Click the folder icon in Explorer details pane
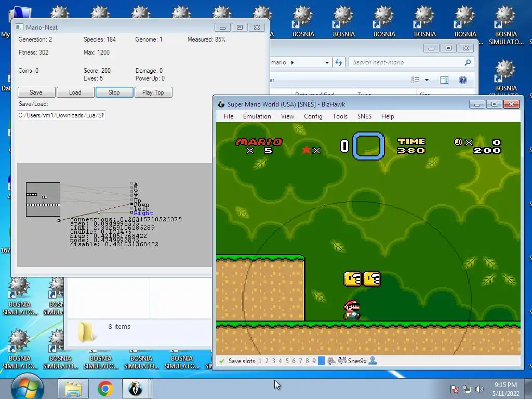Image resolution: width=532 pixels, height=399 pixels. point(86,332)
